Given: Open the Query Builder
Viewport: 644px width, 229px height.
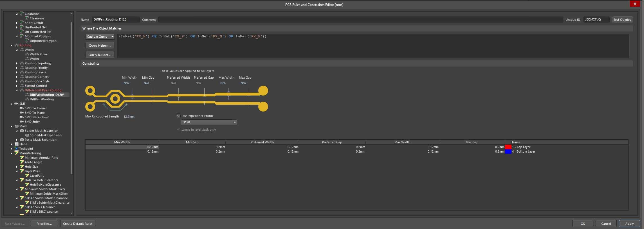Looking at the screenshot, I should point(100,55).
